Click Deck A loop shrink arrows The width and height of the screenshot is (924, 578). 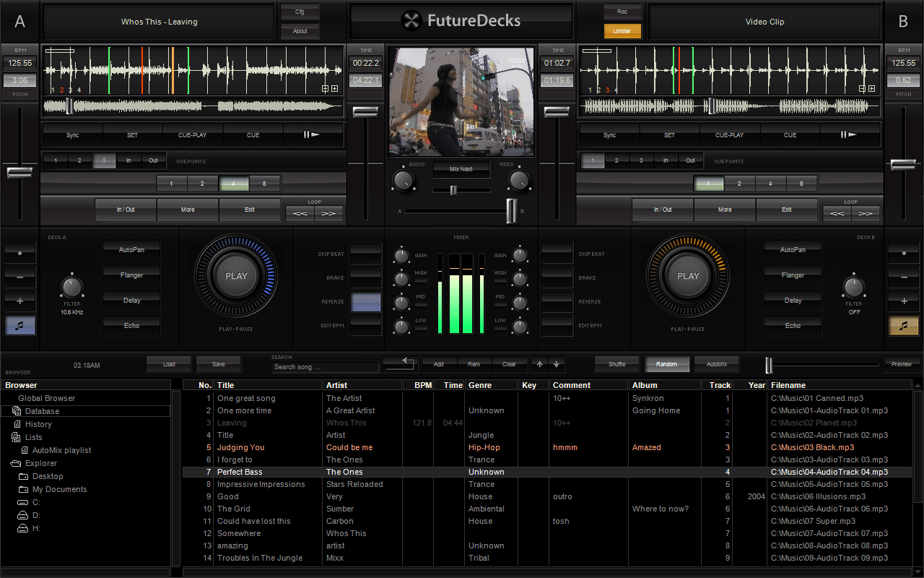(x=300, y=213)
